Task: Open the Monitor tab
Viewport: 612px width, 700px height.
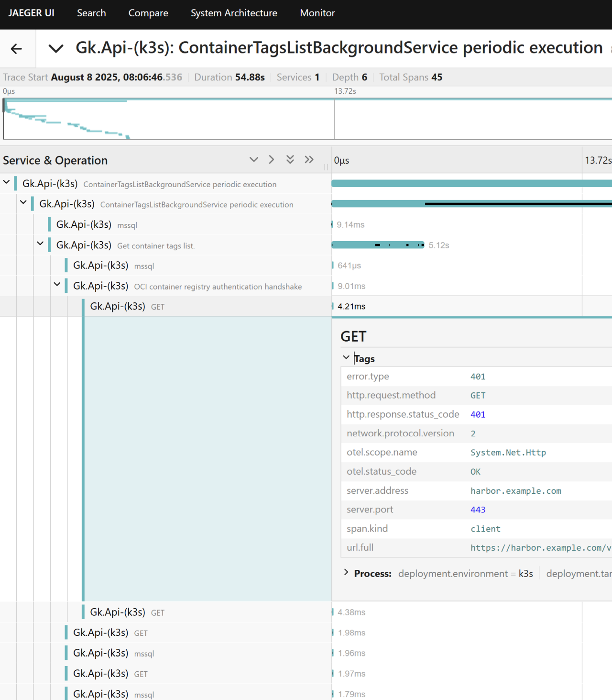Action: pyautogui.click(x=317, y=13)
